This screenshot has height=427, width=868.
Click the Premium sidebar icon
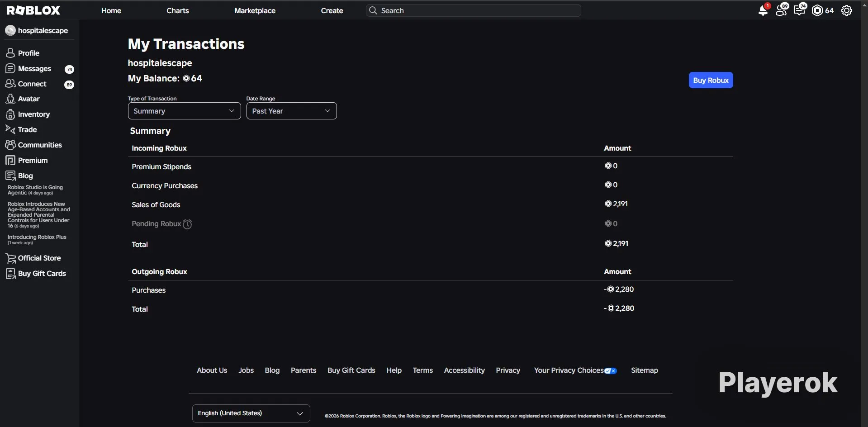(10, 160)
